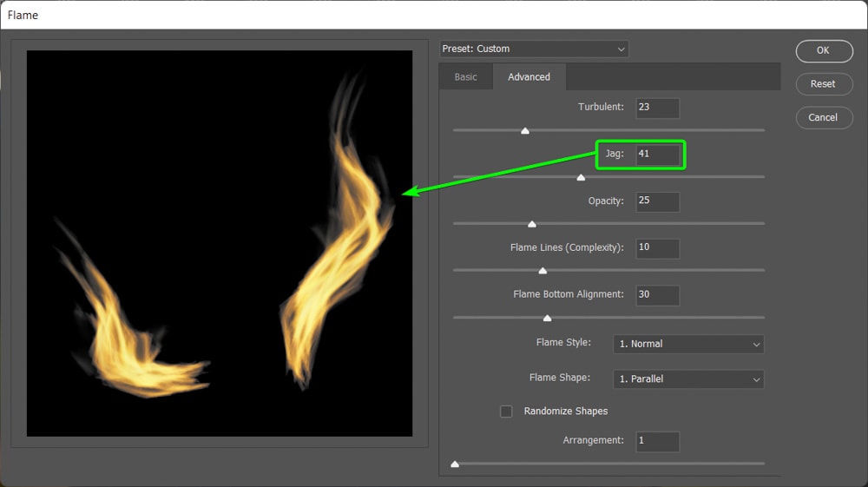The height and width of the screenshot is (487, 868).
Task: Click the Opacity label
Action: [606, 201]
